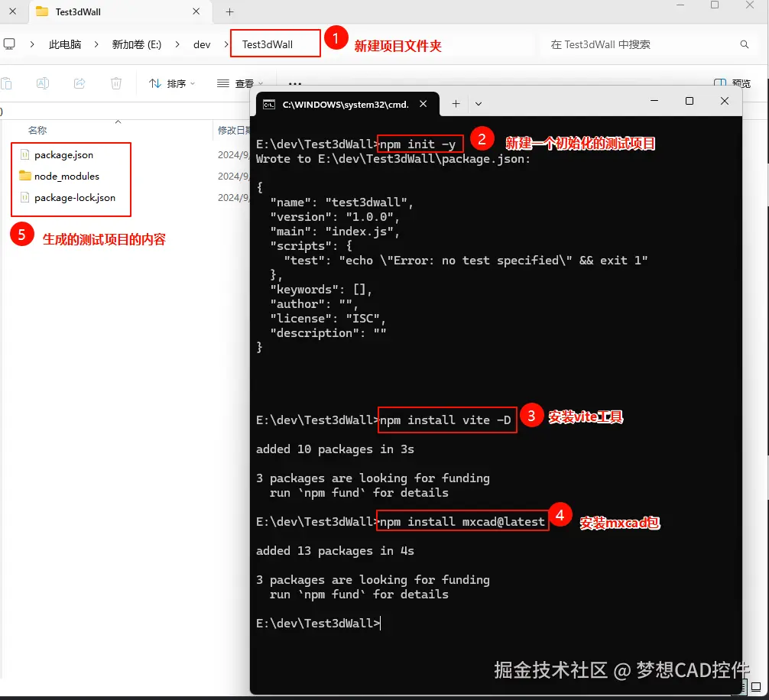769x700 pixels.
Task: Select dev in the breadcrumb path
Action: tap(202, 44)
